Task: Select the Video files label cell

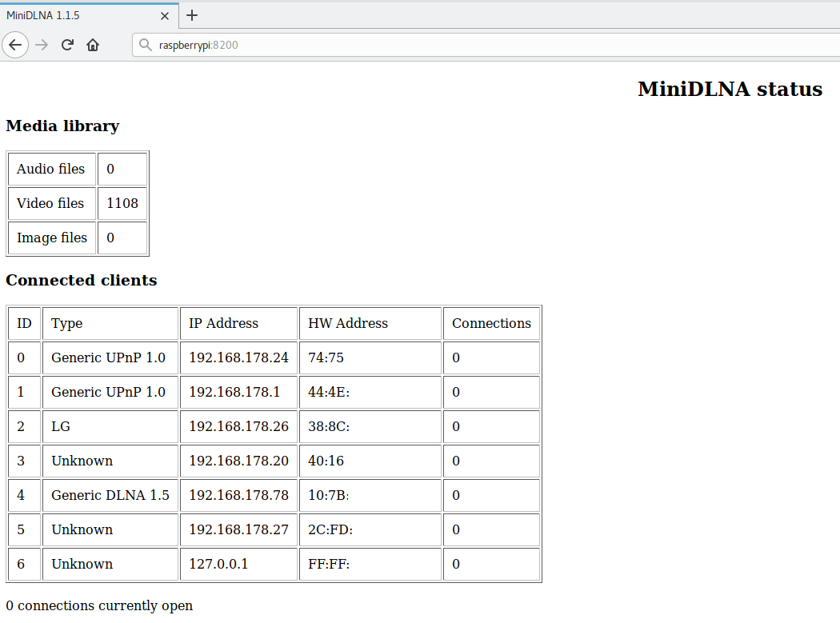Action: [x=51, y=204]
